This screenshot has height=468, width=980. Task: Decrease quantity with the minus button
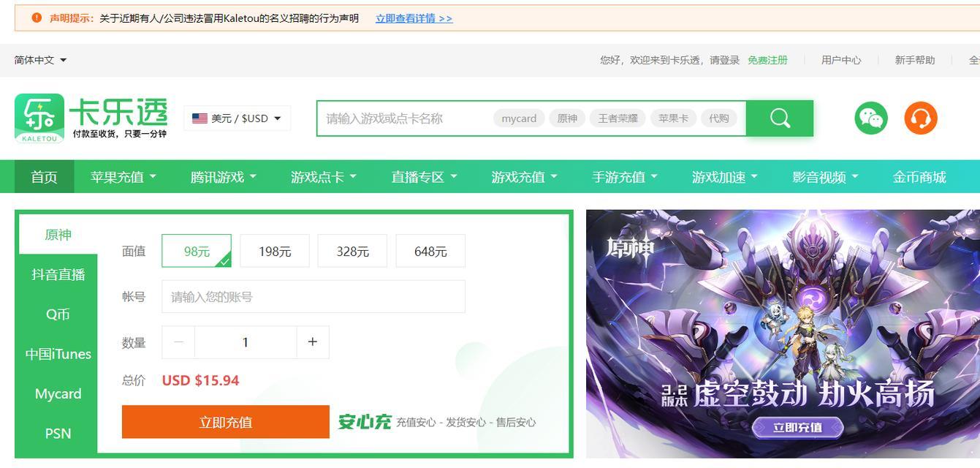(178, 342)
